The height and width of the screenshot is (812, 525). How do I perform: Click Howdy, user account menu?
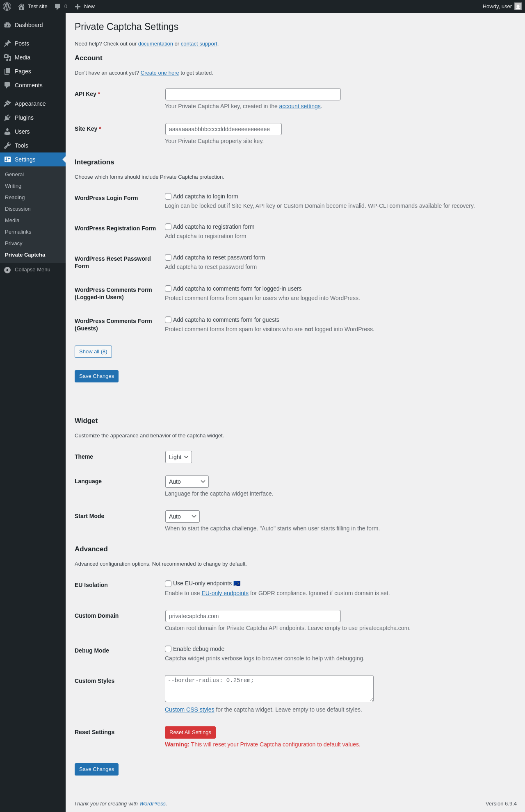pos(502,7)
